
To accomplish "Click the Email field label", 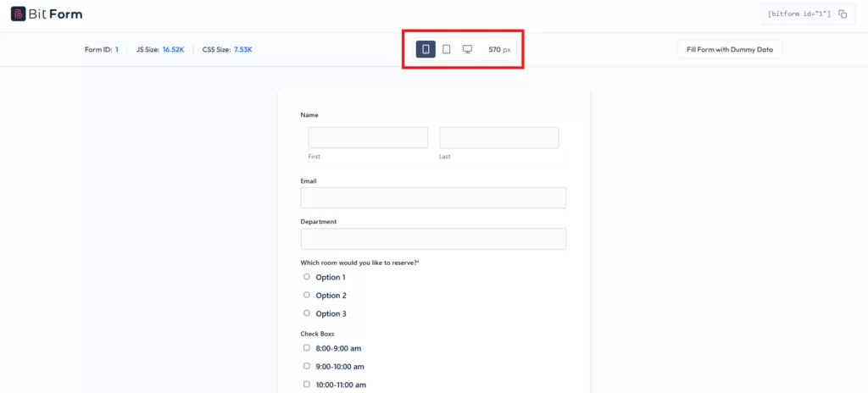I will [x=309, y=181].
